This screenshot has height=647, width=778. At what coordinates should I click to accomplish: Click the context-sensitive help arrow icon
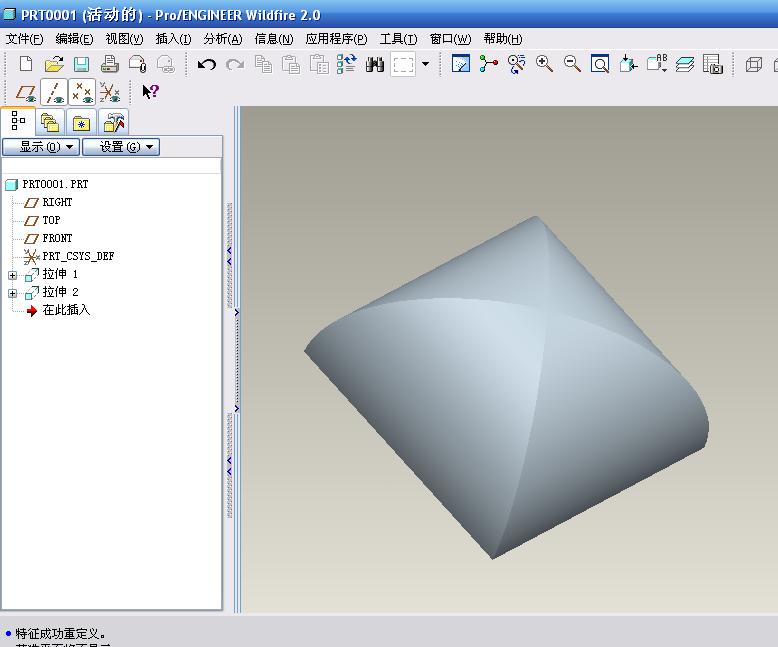tap(150, 92)
